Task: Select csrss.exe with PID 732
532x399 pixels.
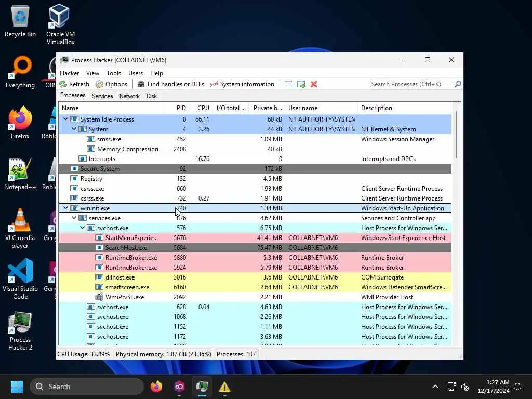Action: (255, 198)
